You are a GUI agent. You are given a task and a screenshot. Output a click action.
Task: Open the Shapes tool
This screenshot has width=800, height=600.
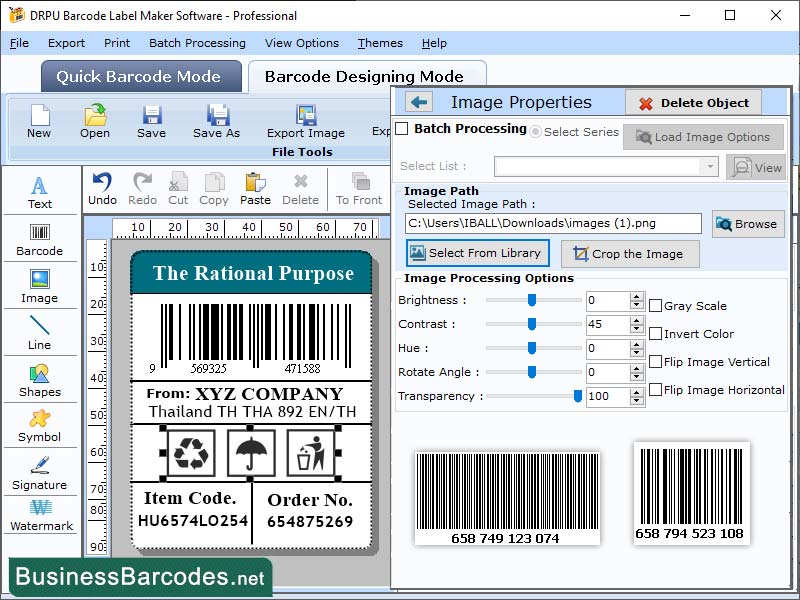tap(40, 380)
